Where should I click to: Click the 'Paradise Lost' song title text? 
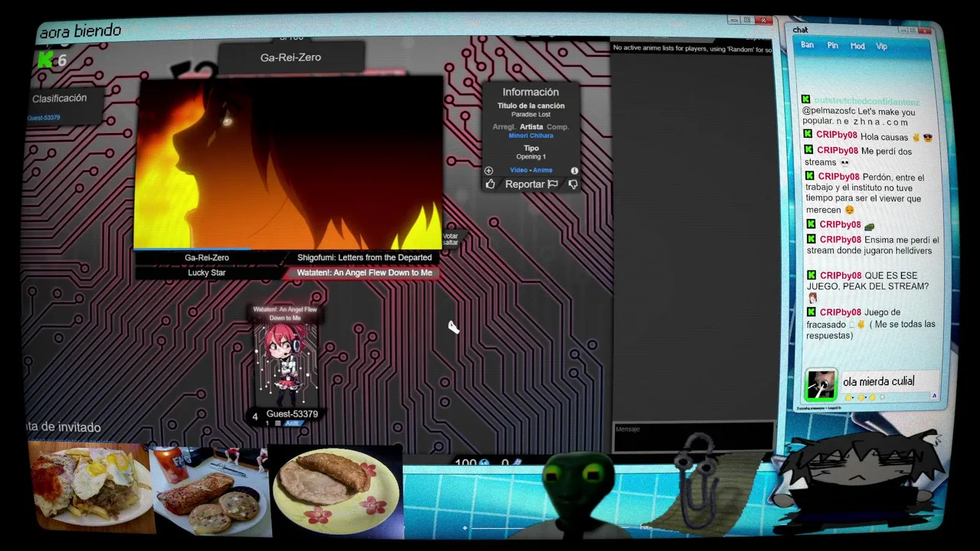[531, 114]
